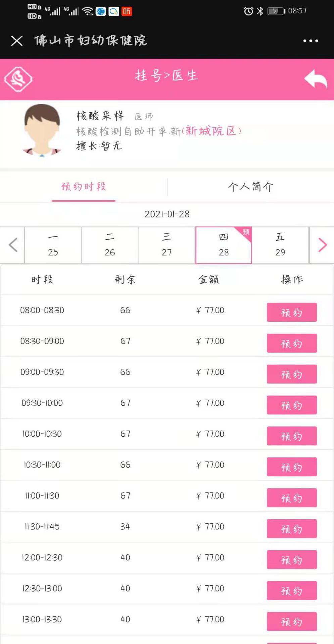Screen dimensions: 334x644
Task: Select Wednesday 27 date cell
Action: [167, 245]
